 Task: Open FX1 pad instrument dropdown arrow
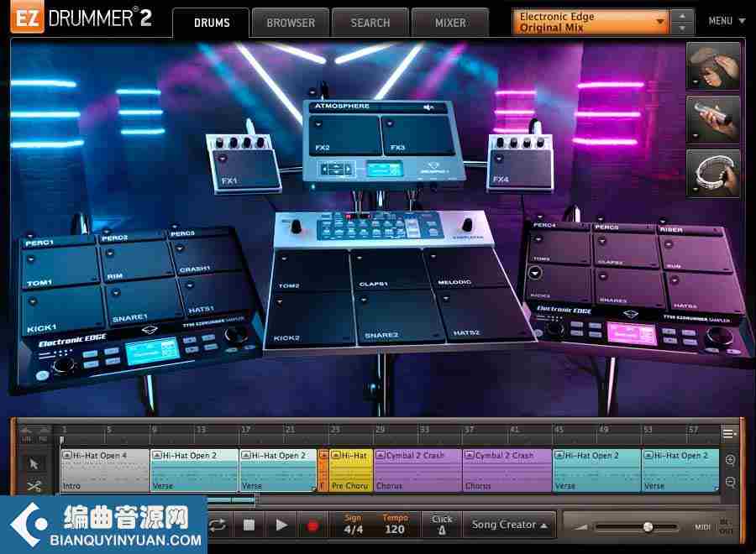coord(223,158)
